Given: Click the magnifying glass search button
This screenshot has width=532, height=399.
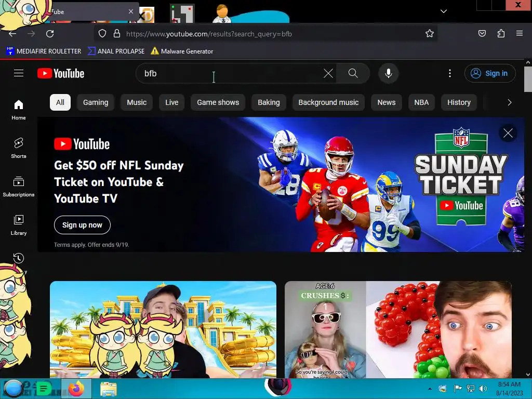Looking at the screenshot, I should [x=353, y=73].
